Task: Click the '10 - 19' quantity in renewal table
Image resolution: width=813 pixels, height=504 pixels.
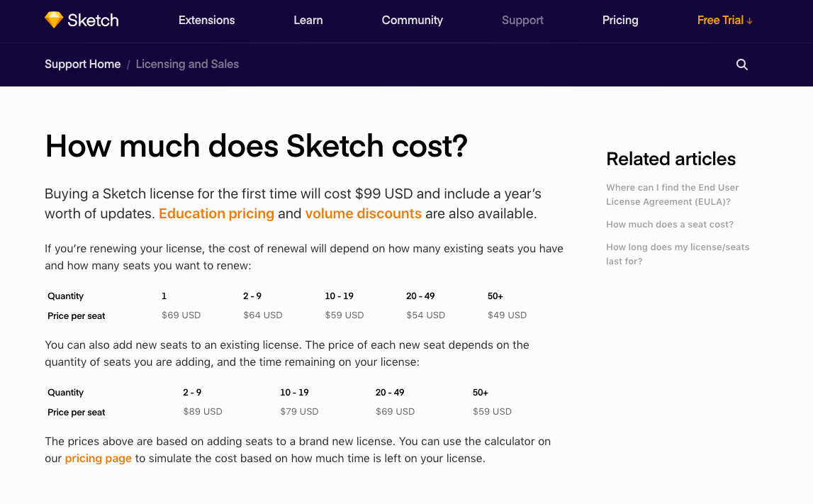Action: [x=339, y=296]
